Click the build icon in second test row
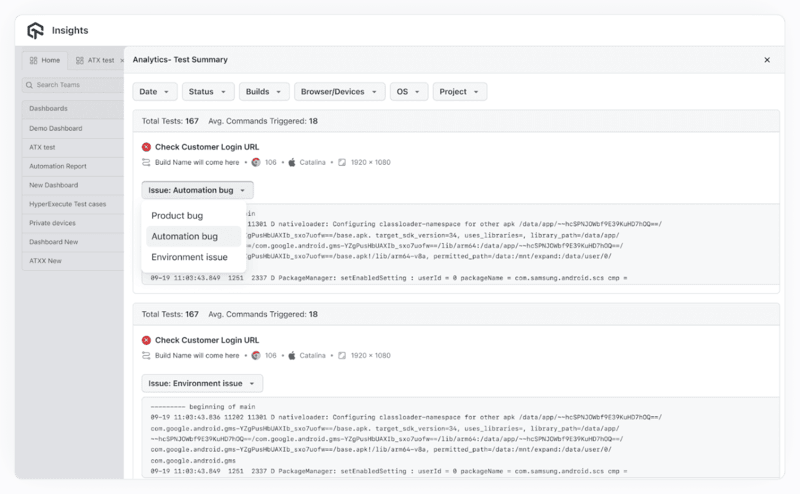800x494 pixels. [x=146, y=356]
